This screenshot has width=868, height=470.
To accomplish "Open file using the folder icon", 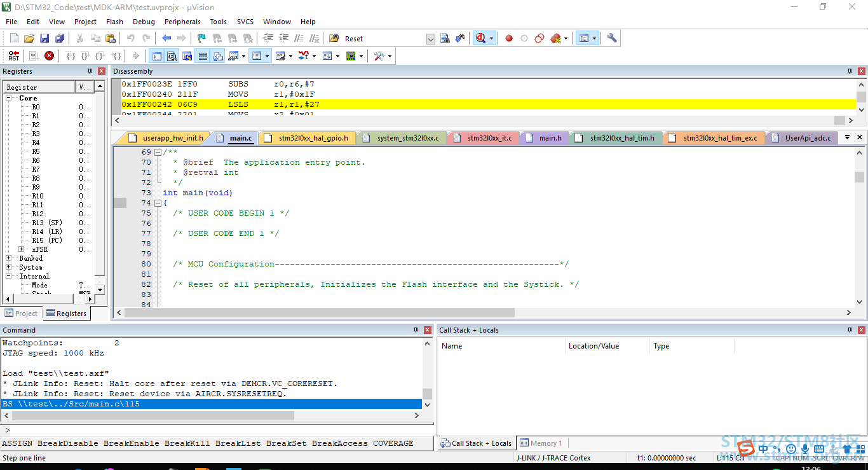I will point(29,38).
